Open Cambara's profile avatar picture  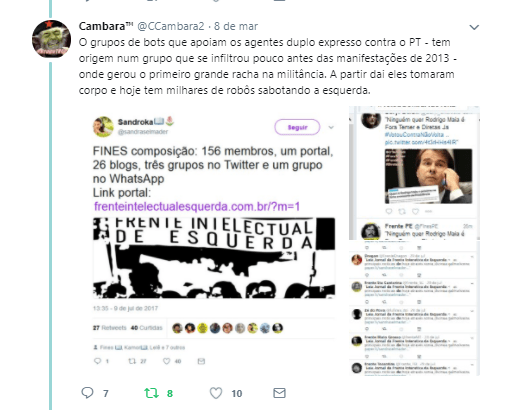(x=51, y=38)
